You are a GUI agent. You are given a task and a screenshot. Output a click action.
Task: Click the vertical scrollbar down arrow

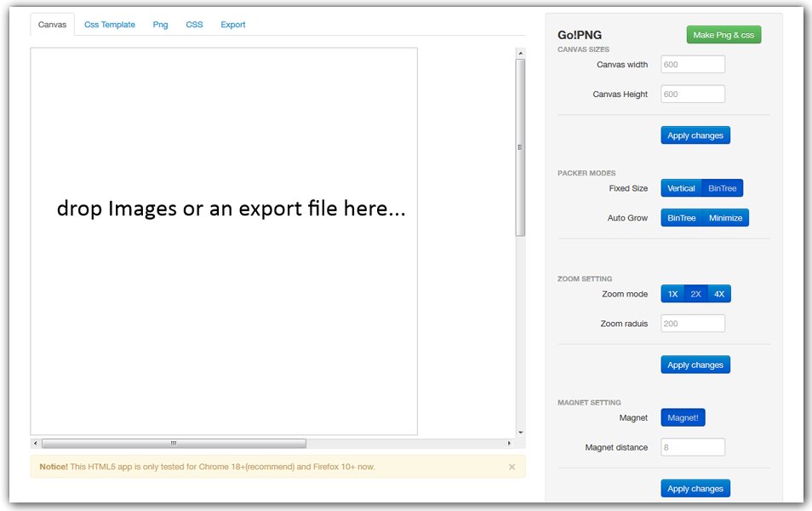coord(520,433)
